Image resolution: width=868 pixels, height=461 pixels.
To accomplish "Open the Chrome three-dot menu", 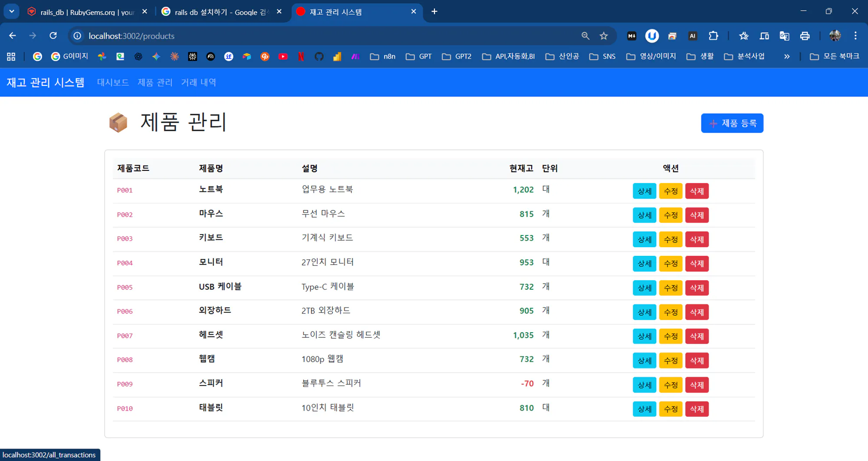I will pyautogui.click(x=855, y=36).
